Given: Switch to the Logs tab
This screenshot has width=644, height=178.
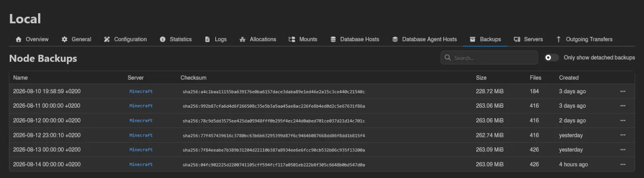Looking at the screenshot, I should 216,39.
